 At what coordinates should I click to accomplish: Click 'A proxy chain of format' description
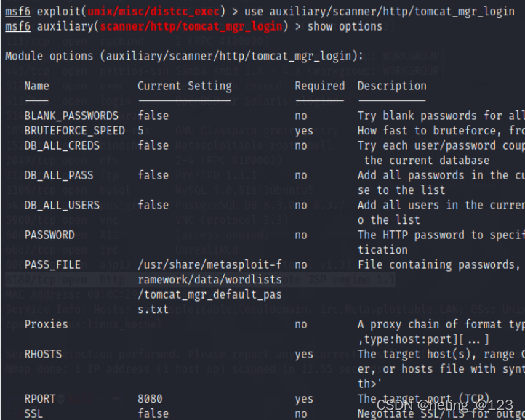430,324
